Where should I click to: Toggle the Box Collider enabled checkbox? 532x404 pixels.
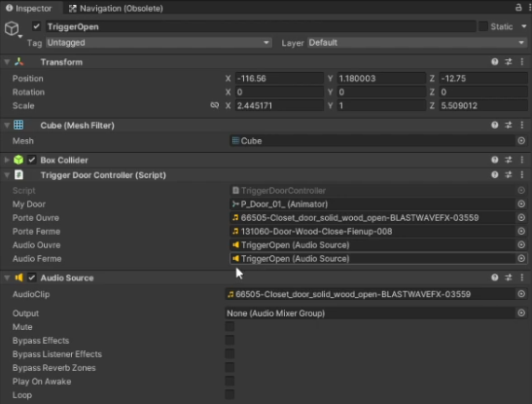(32, 160)
